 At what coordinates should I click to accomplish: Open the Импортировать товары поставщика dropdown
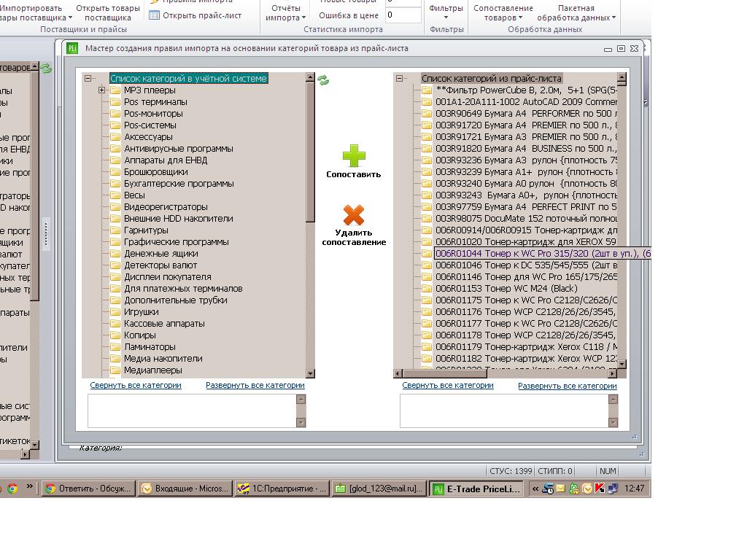70,17
